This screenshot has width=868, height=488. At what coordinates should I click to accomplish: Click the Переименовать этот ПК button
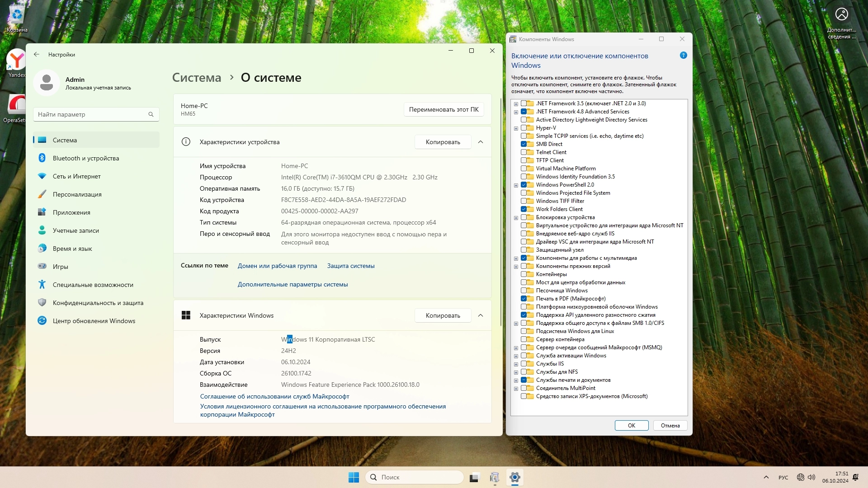443,109
